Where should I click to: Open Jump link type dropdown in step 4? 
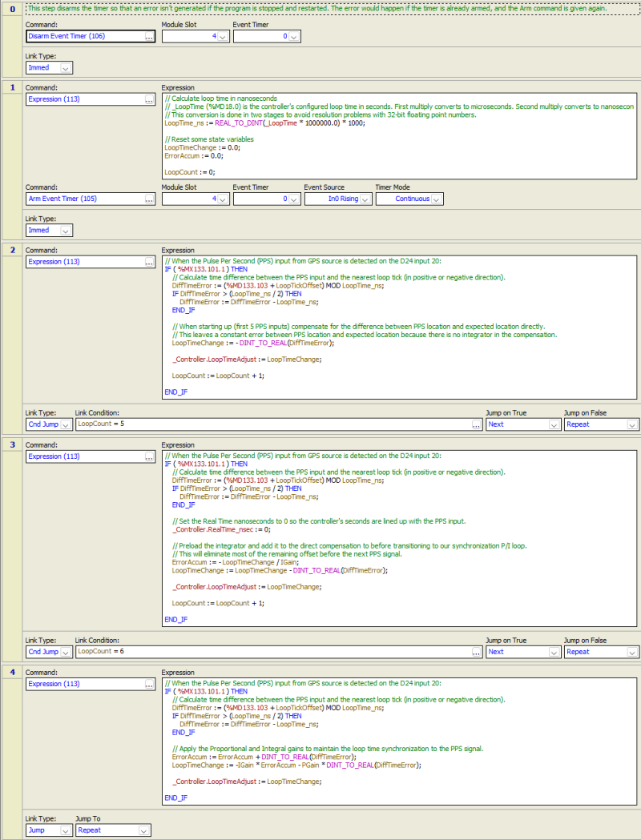tap(66, 830)
